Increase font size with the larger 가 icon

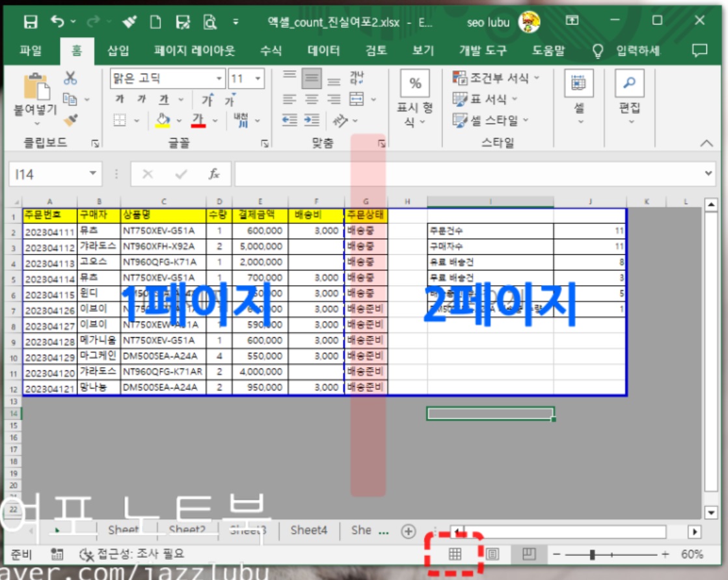coord(207,99)
